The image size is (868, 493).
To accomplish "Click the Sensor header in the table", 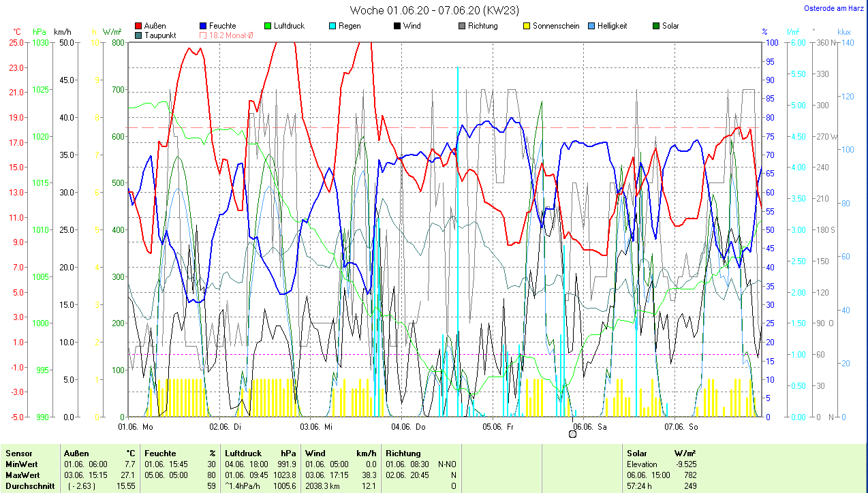I will 19,453.
